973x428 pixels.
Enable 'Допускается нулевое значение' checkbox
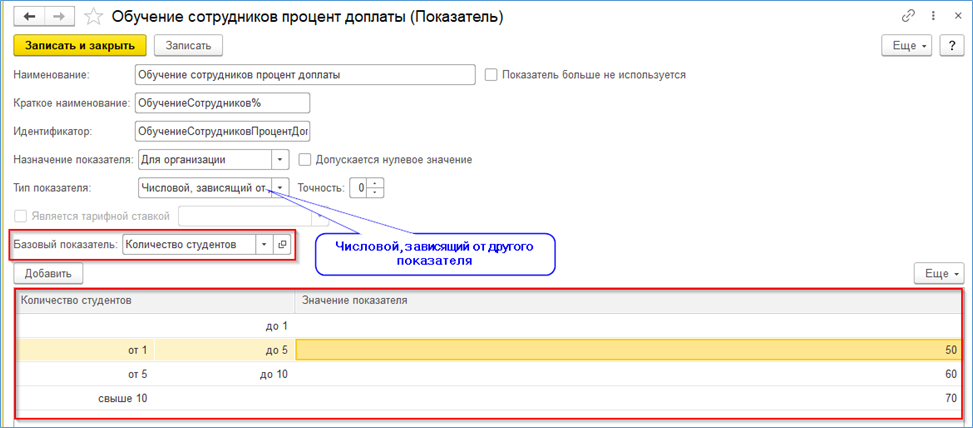point(305,159)
